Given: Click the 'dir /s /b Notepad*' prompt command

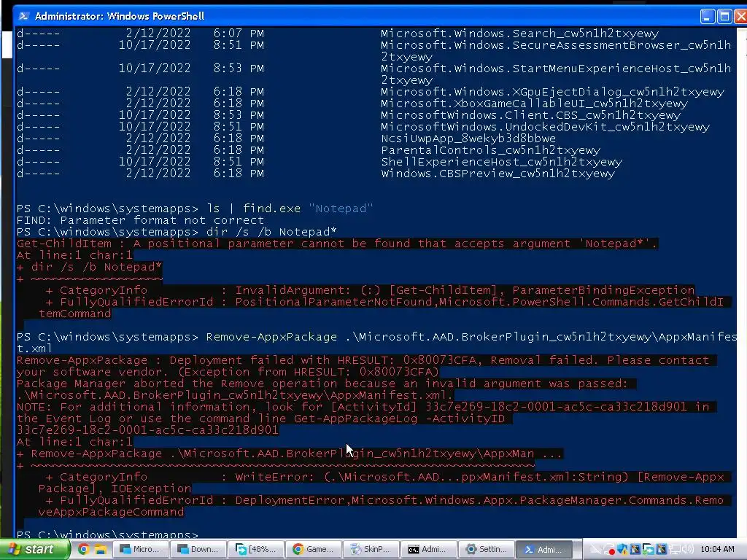Looking at the screenshot, I should pos(271,232).
